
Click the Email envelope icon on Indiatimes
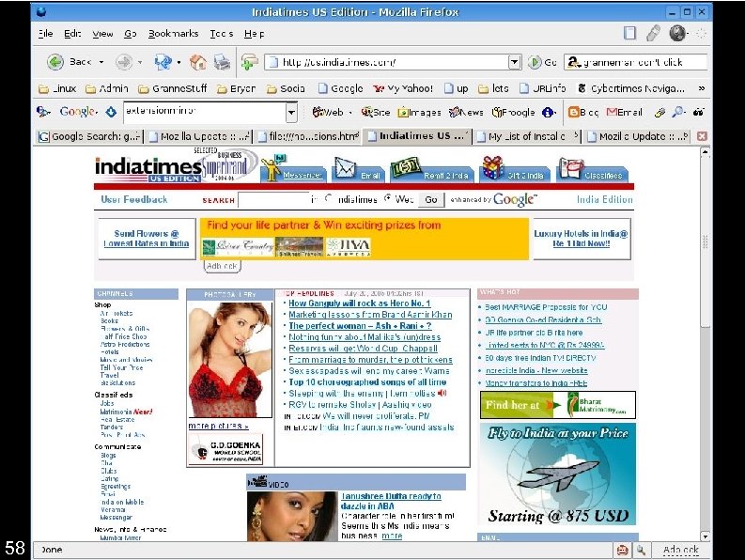[x=345, y=167]
